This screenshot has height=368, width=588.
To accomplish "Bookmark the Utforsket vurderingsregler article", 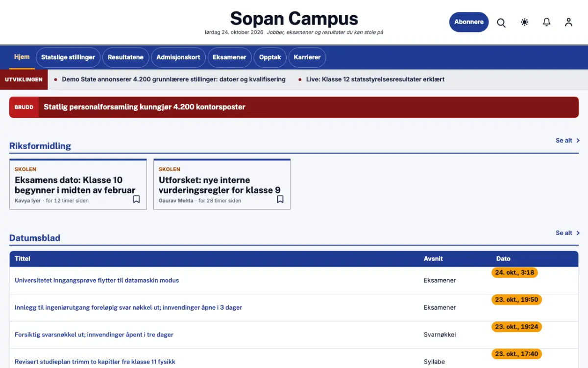I will (x=280, y=199).
